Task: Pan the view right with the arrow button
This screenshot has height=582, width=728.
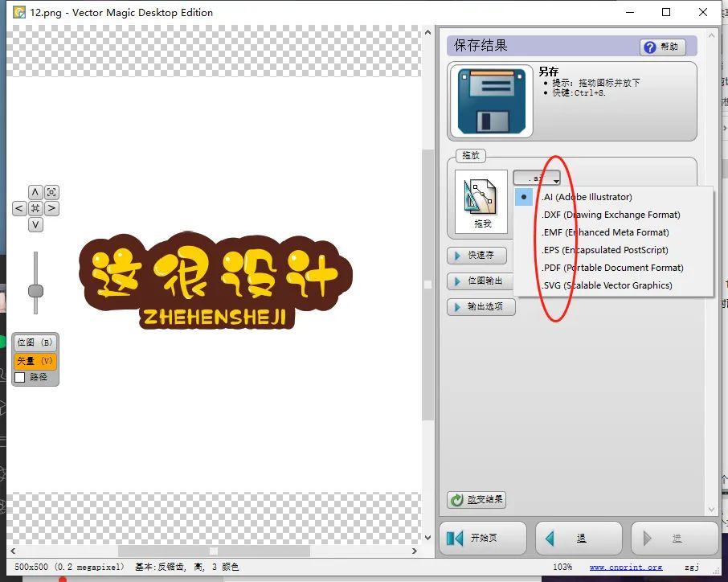Action: 51,208
